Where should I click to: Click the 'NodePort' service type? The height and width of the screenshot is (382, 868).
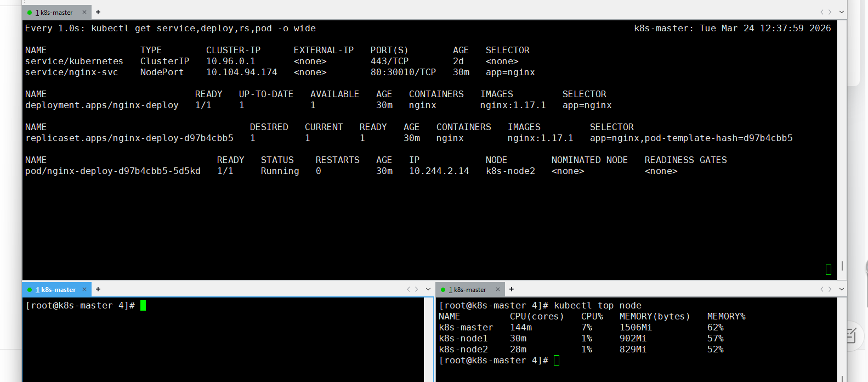(162, 72)
